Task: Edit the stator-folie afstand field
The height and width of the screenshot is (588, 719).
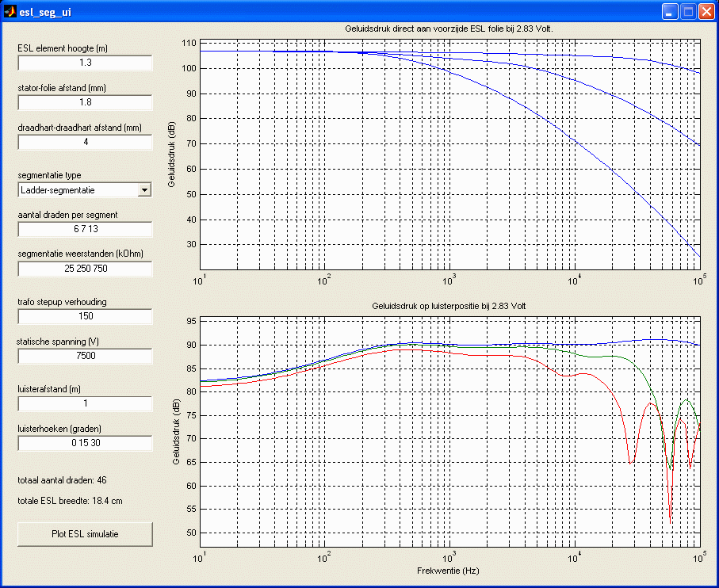Action: tap(85, 102)
